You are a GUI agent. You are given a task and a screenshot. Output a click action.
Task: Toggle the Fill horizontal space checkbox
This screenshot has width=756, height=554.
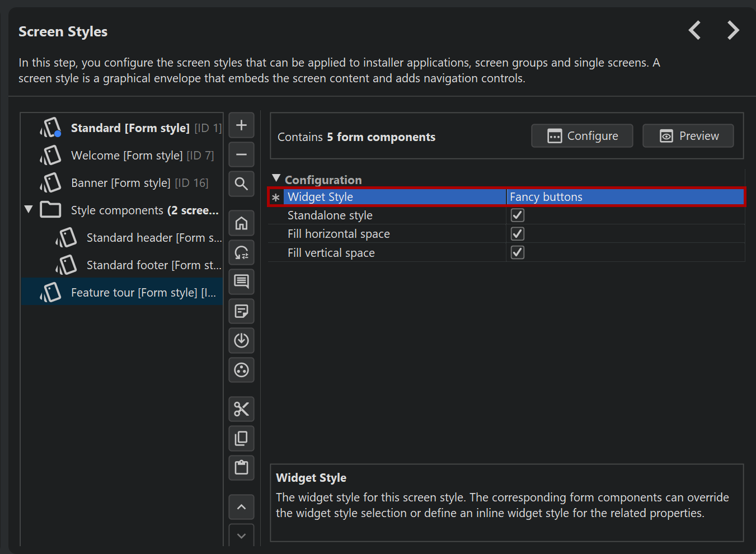pos(518,234)
